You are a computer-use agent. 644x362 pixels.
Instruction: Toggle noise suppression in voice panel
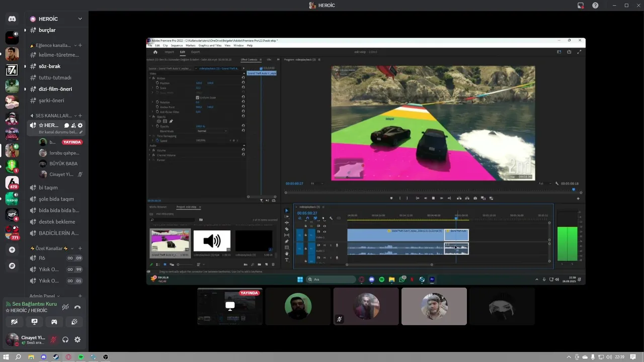65,307
